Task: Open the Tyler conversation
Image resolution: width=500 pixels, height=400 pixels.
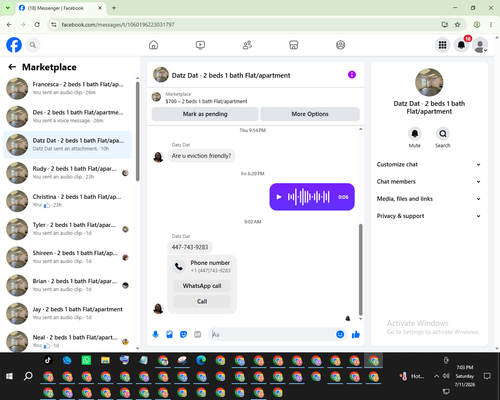Action: coord(68,229)
